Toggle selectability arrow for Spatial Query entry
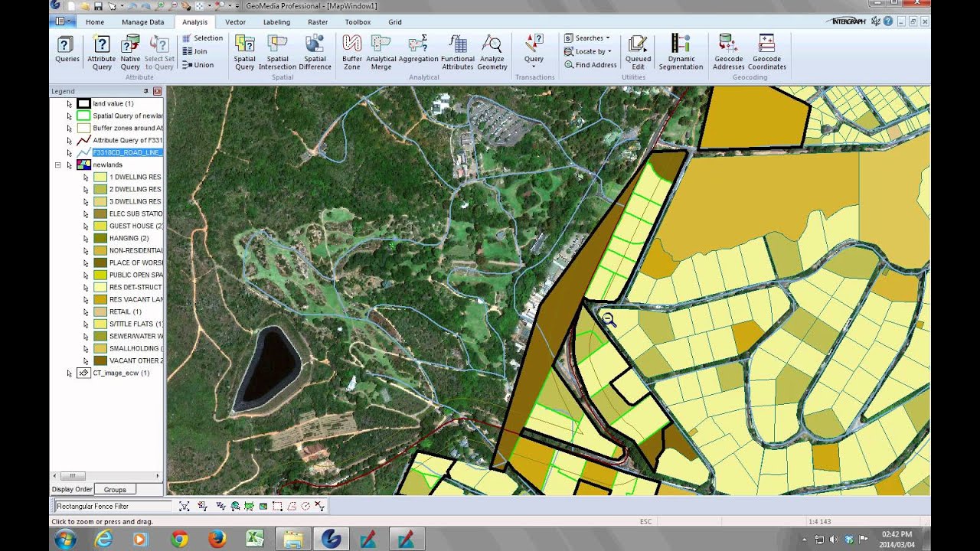This screenshot has height=551, width=980. (69, 116)
